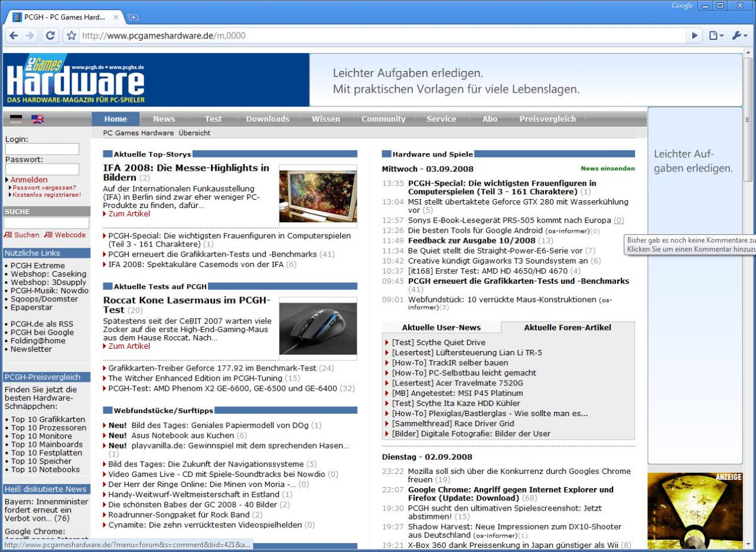Click the address bar URL field
This screenshot has height=552, width=756.
384,35
